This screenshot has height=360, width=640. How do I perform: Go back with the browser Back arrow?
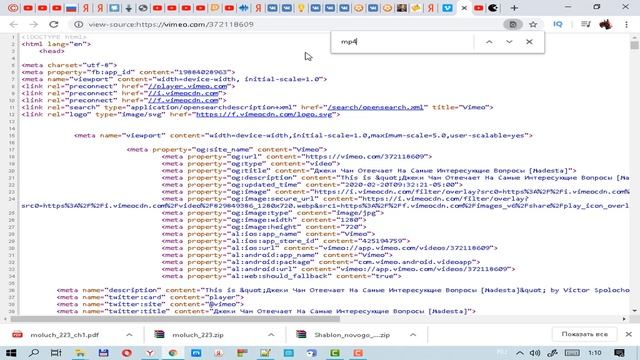pos(13,24)
